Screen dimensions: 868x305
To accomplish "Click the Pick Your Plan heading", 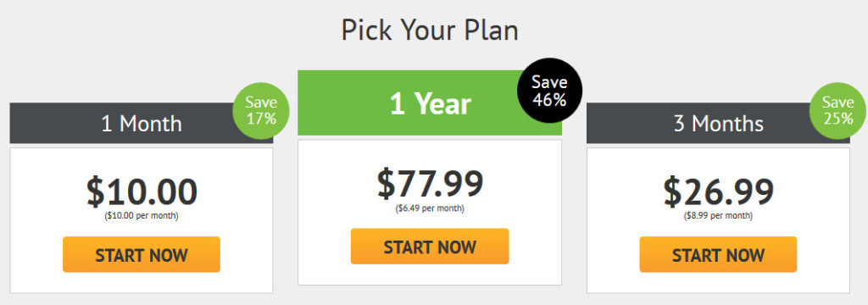I will [x=430, y=30].
